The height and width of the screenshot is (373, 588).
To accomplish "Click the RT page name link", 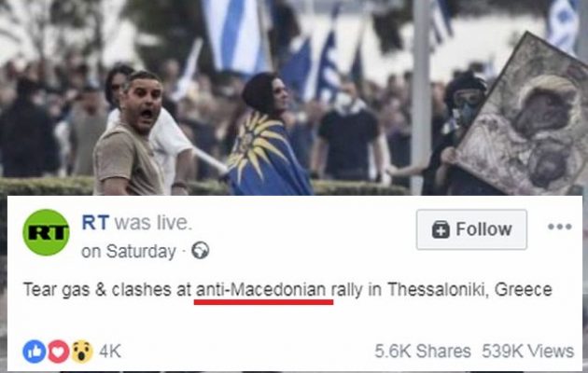I will pyautogui.click(x=95, y=223).
